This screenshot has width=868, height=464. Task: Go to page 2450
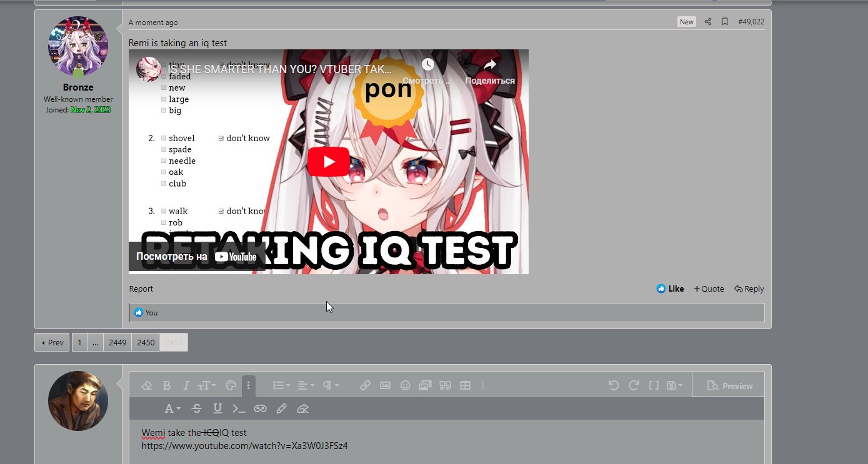click(x=146, y=342)
